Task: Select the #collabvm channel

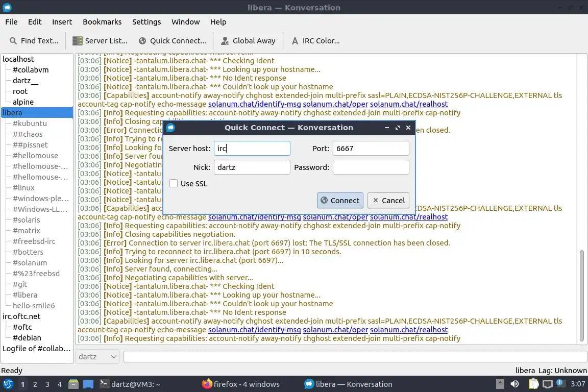Action: pyautogui.click(x=31, y=70)
